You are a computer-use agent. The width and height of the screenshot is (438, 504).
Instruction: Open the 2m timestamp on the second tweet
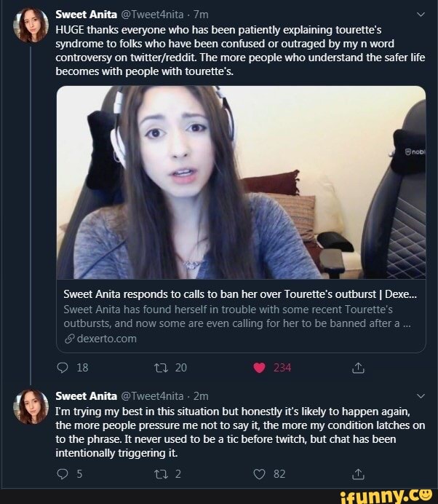tap(200, 396)
